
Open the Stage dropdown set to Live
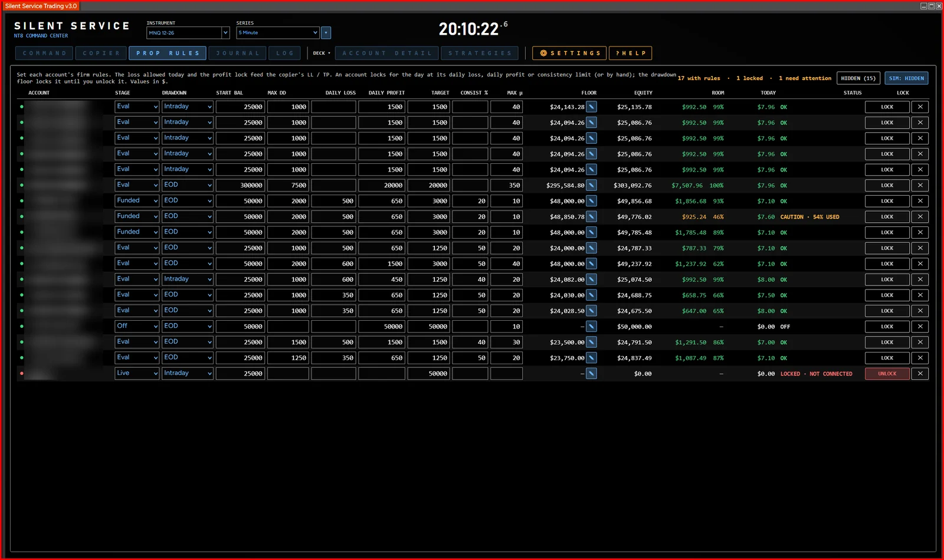pyautogui.click(x=137, y=373)
